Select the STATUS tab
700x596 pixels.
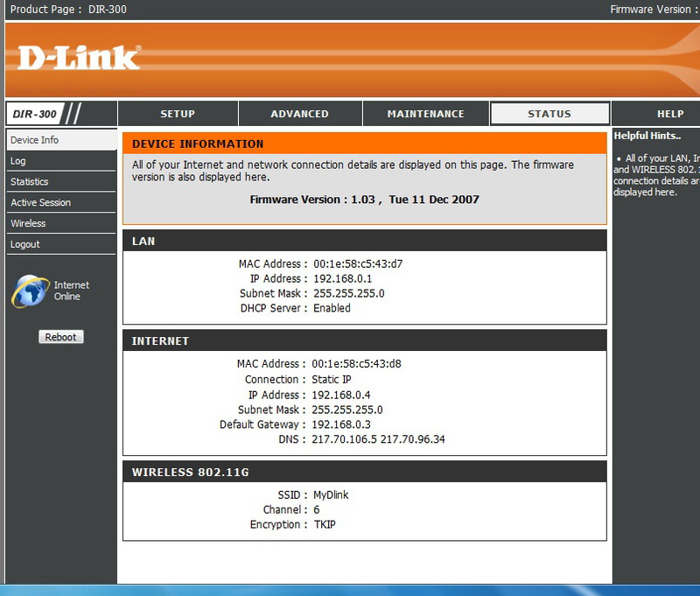click(x=549, y=114)
